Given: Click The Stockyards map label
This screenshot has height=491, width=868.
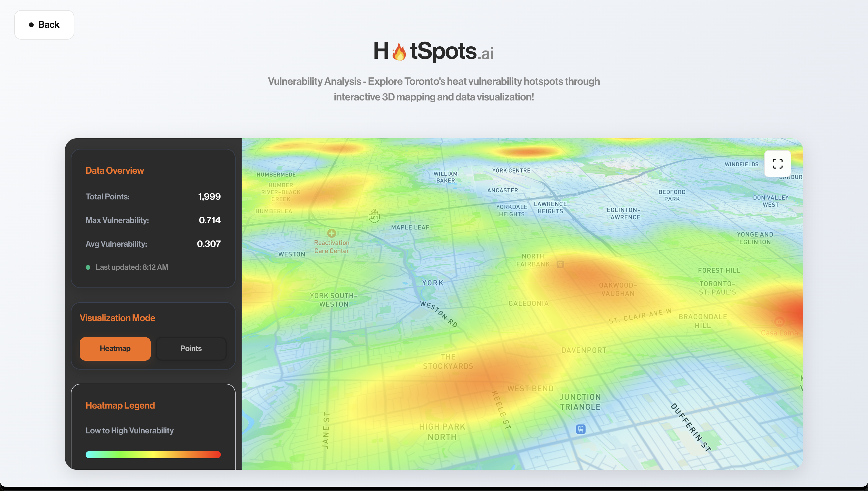Looking at the screenshot, I should (448, 361).
